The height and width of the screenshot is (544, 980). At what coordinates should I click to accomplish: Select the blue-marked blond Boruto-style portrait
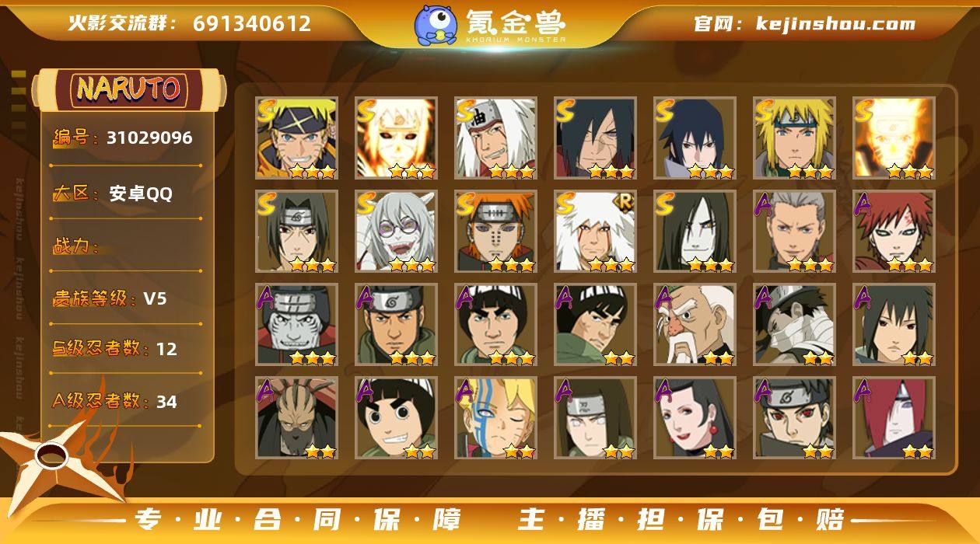tap(496, 418)
